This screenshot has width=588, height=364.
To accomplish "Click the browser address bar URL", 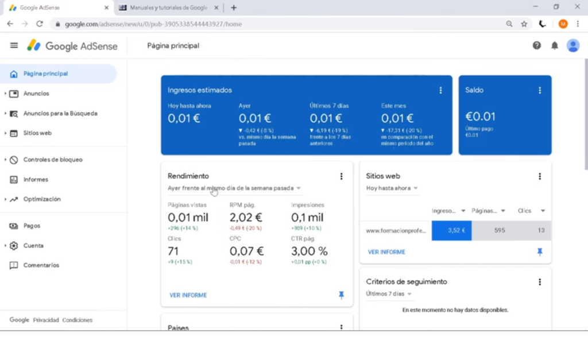I will click(x=153, y=24).
